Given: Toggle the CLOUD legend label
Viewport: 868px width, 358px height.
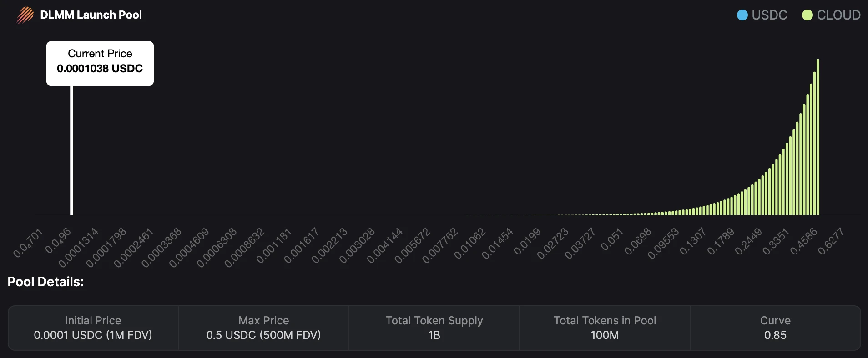Looking at the screenshot, I should [x=838, y=15].
